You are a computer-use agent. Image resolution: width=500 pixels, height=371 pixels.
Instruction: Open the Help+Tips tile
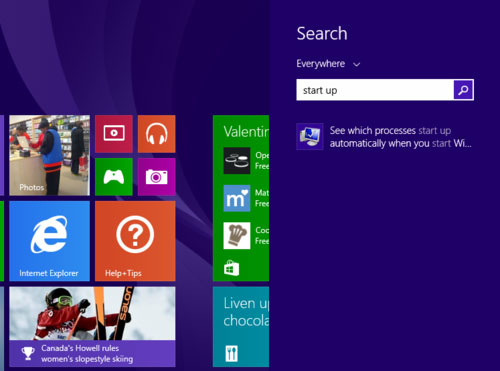(135, 241)
